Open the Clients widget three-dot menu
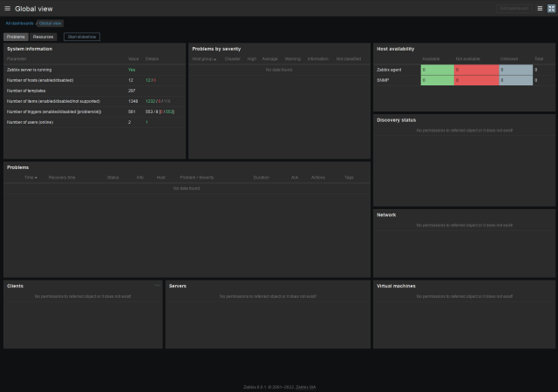The width and height of the screenshot is (558, 392). tap(157, 285)
